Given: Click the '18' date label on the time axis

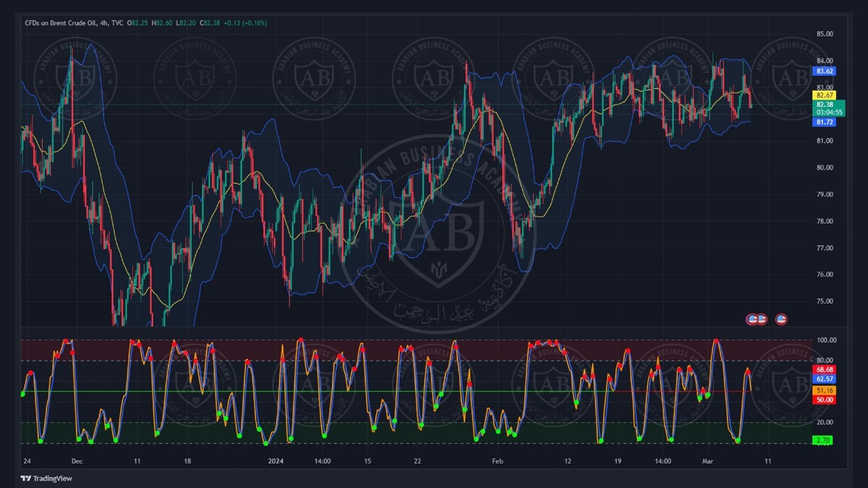Looking at the screenshot, I should (187, 462).
